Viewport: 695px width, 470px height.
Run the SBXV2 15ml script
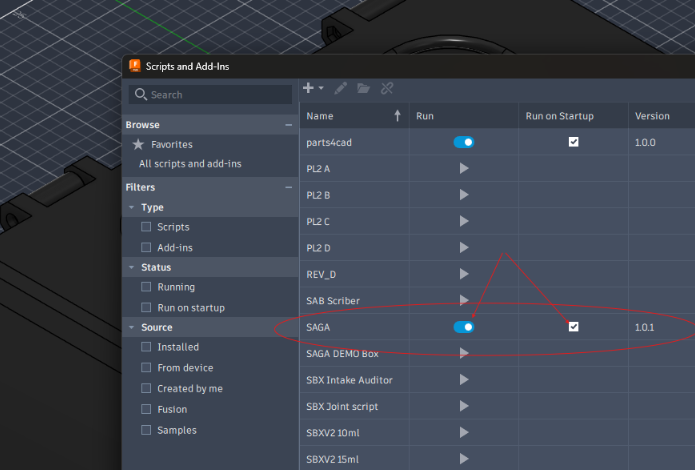464,459
